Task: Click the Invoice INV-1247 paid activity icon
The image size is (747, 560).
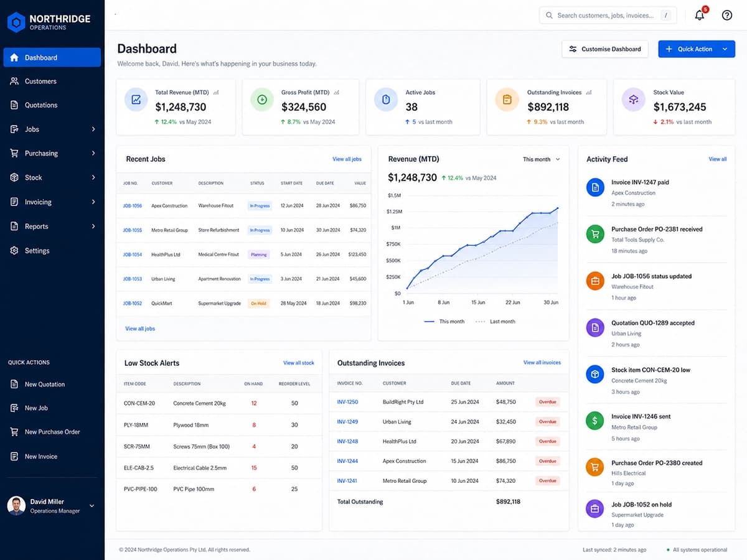Action: 595,187
